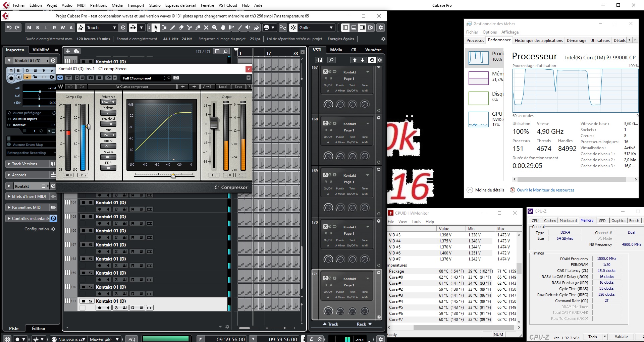Click the Ratio value field in C1 compressor

(x=108, y=135)
